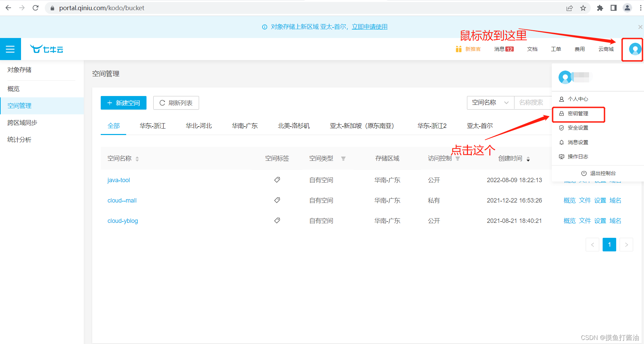Click the browser address bar URL

102,8
